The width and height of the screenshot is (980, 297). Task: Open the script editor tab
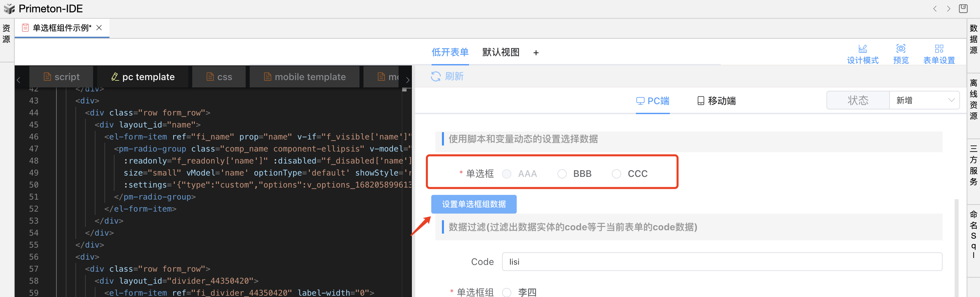(x=62, y=77)
